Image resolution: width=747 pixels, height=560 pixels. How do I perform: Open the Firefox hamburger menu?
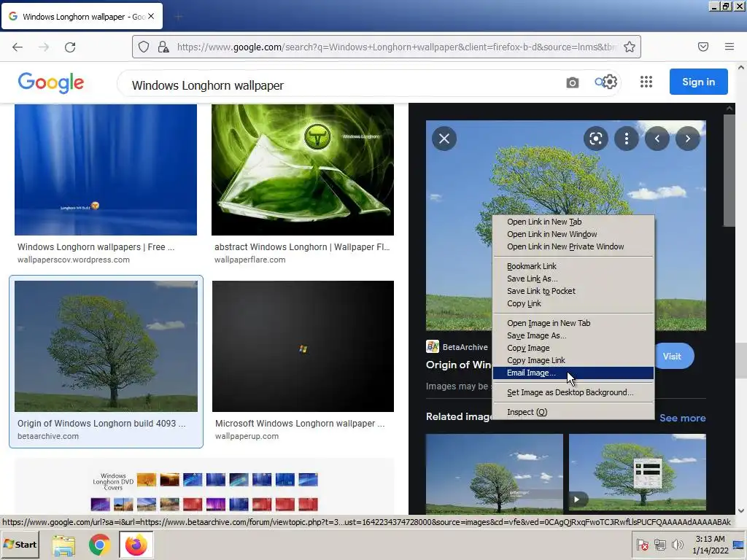coord(729,47)
